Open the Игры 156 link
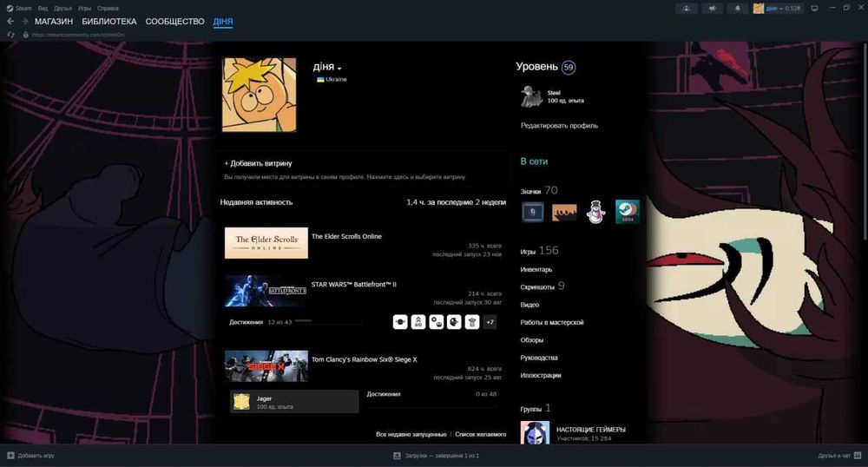 point(539,251)
